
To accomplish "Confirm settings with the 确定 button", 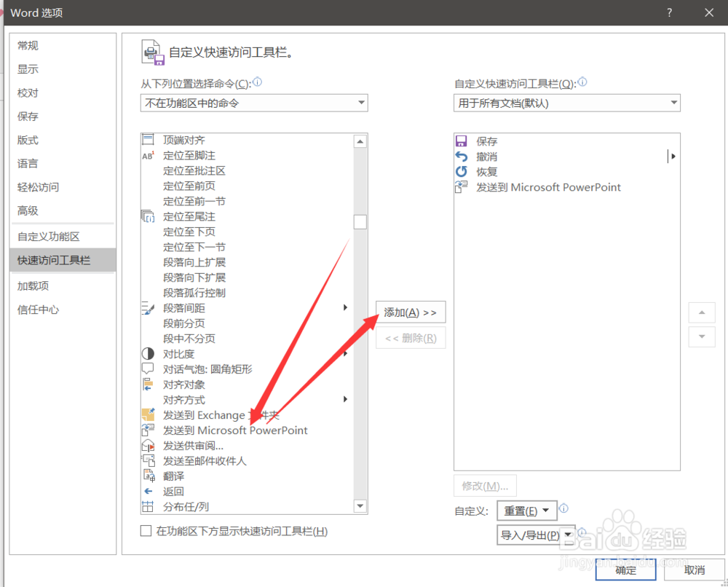I will pos(625,570).
